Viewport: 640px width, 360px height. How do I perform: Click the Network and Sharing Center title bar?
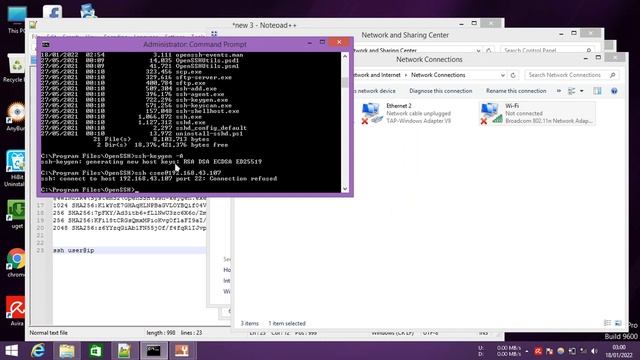coord(405,35)
